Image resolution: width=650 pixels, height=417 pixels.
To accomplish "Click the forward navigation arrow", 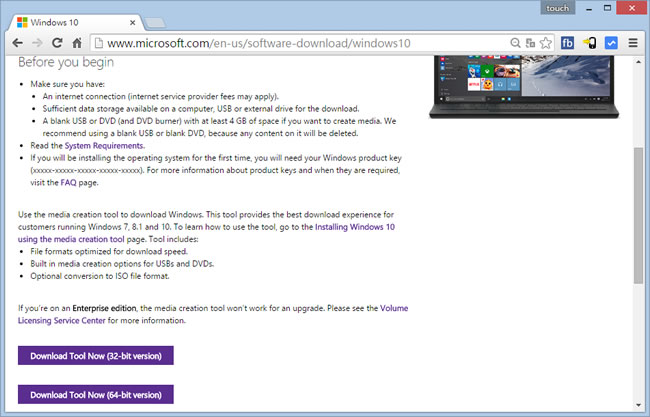I will tap(37, 43).
